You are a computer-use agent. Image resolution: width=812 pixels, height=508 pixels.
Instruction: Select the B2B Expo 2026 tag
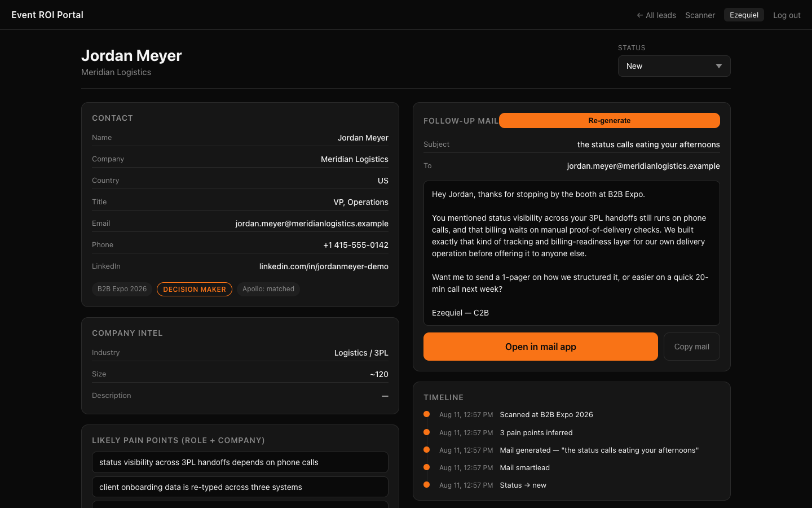(122, 289)
